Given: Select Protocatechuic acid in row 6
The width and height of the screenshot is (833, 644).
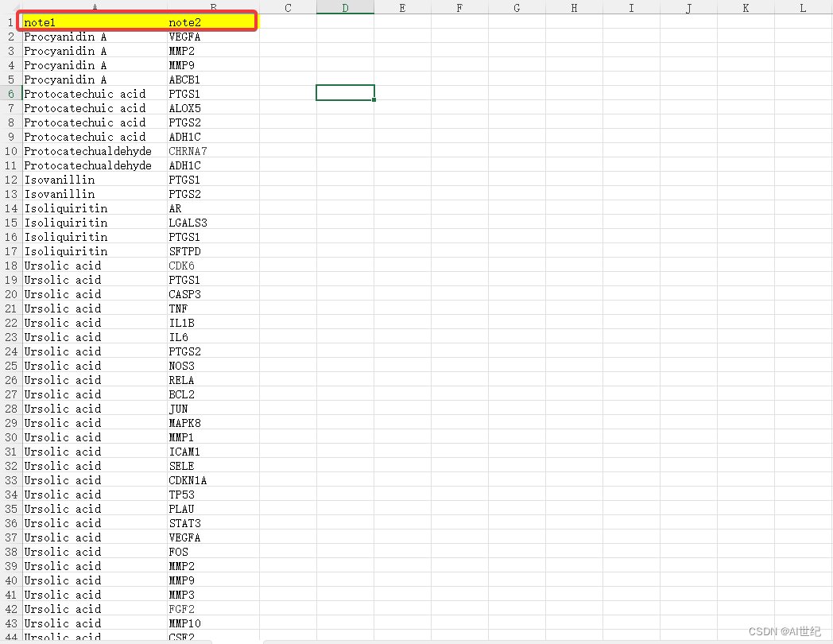Looking at the screenshot, I should tap(95, 94).
